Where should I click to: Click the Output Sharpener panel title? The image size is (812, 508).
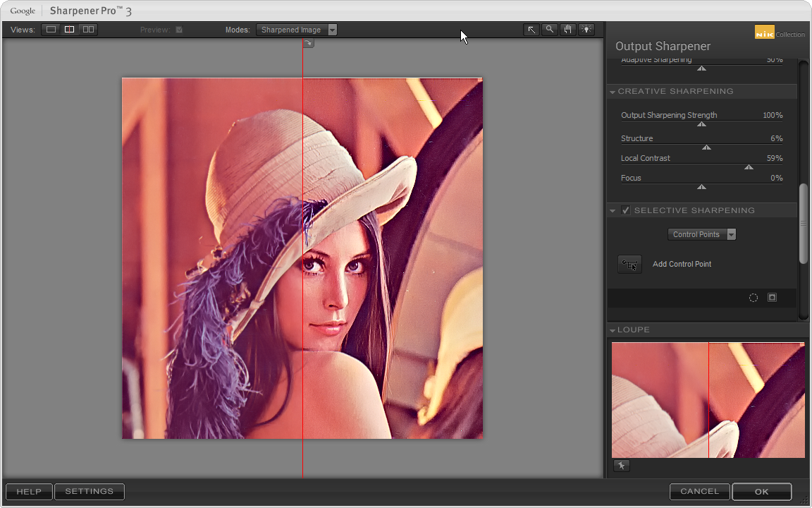pos(663,46)
